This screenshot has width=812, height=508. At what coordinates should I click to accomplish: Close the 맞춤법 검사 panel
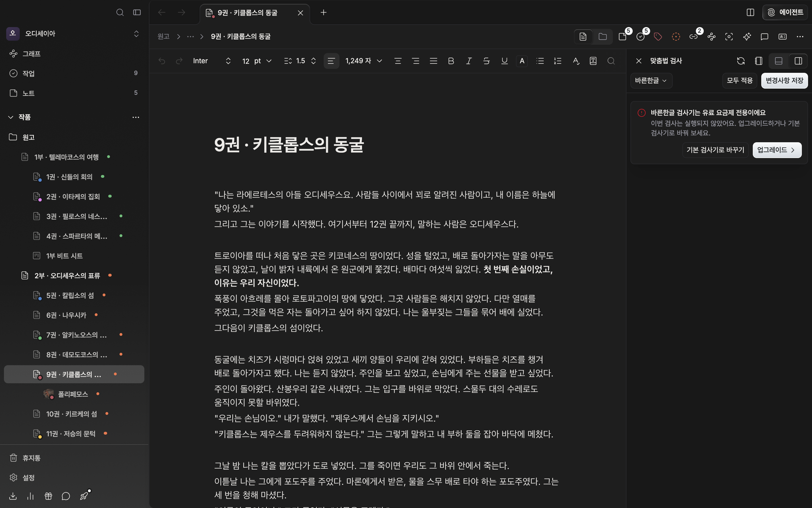point(639,61)
